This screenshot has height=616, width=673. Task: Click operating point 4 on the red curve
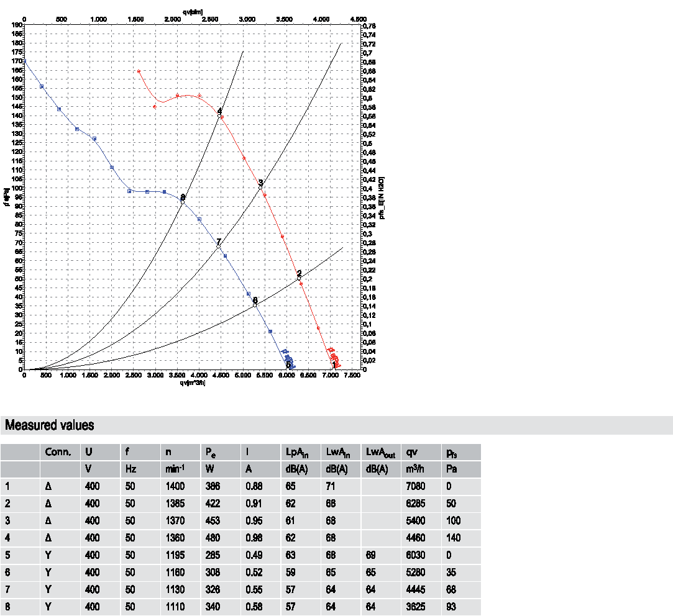click(219, 116)
